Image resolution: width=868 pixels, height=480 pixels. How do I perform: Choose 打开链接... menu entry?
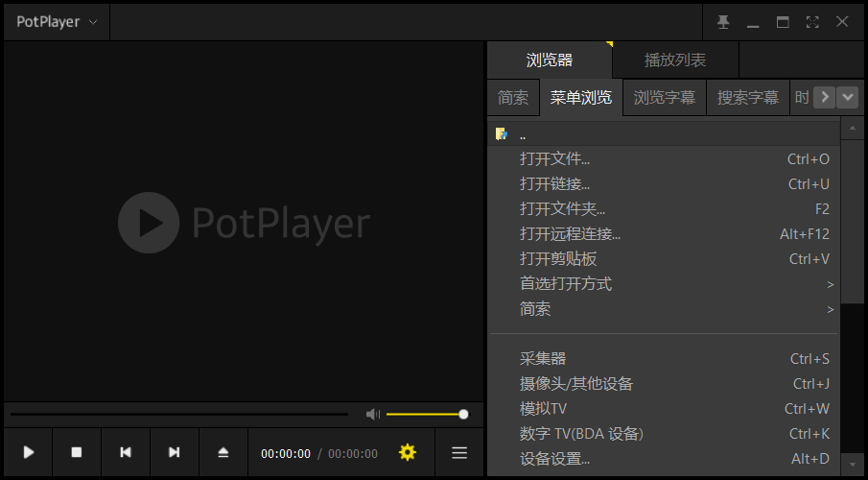(x=664, y=184)
